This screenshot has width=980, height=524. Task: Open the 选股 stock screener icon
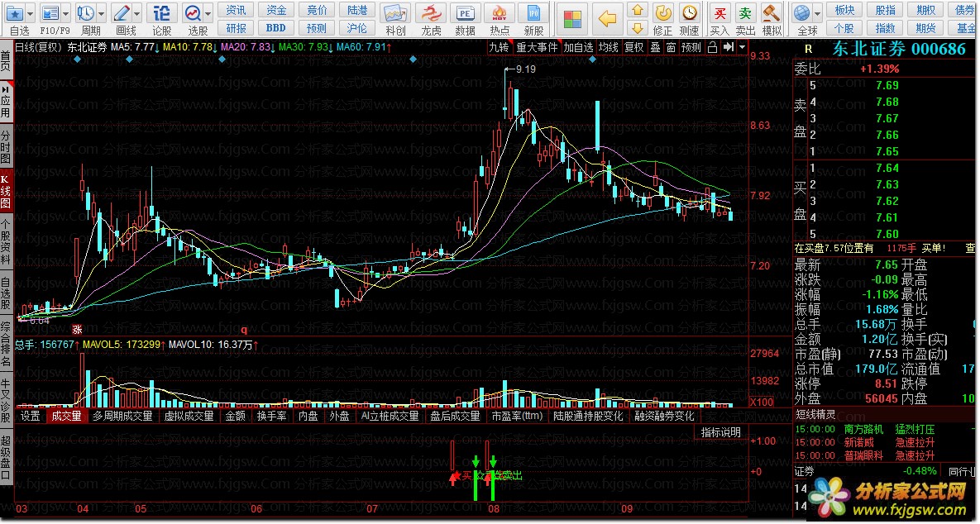194,13
